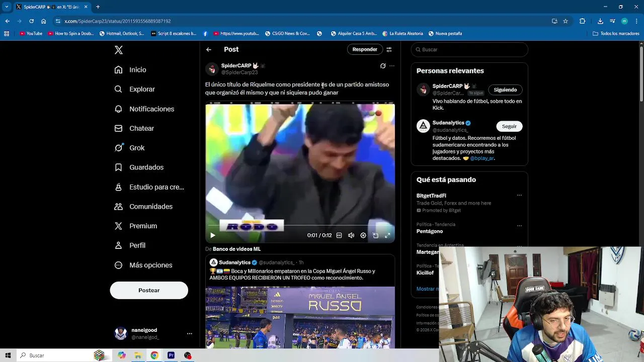
Task: Open the @bplay_ar link
Action: pos(481,158)
